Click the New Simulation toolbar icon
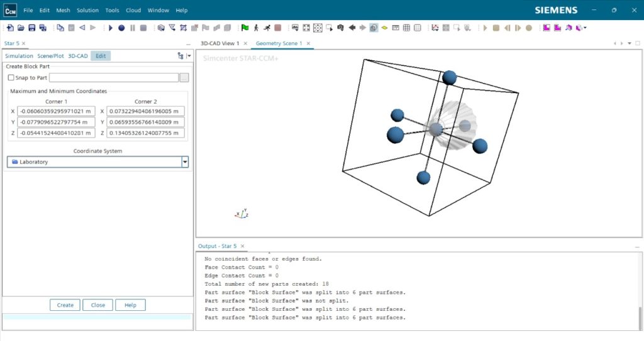 tap(10, 28)
